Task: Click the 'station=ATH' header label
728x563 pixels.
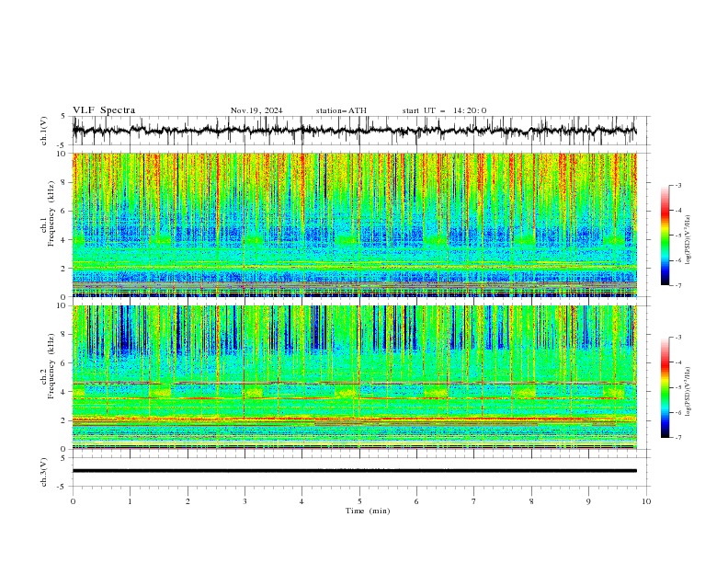Action: click(341, 110)
